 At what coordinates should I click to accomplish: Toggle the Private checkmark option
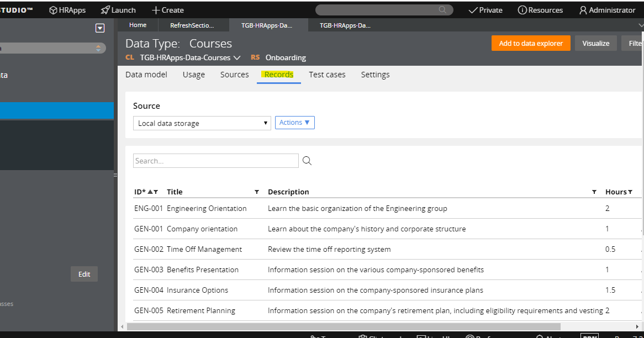tap(485, 10)
